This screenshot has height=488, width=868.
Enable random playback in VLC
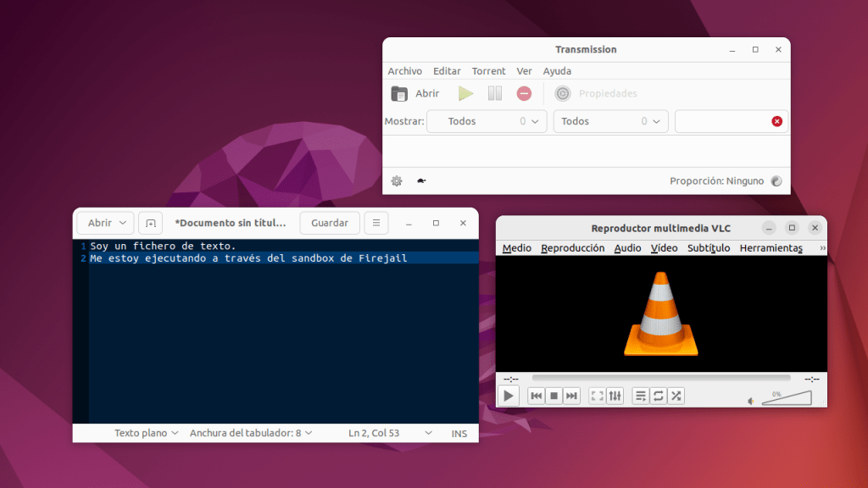coord(676,396)
